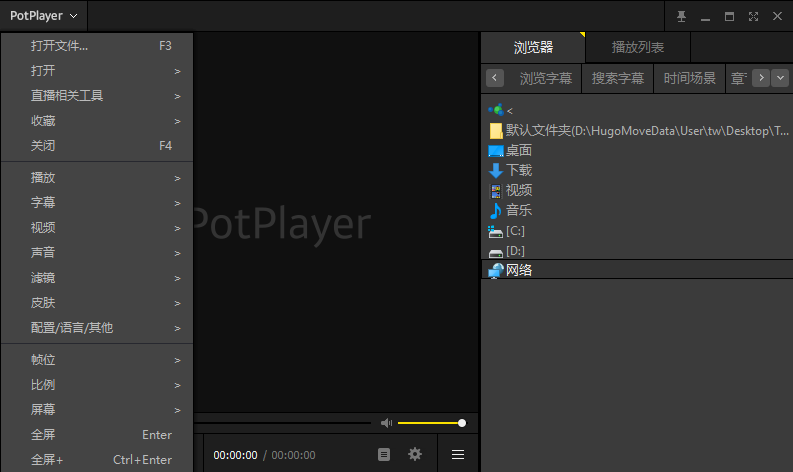Image resolution: width=793 pixels, height=472 pixels.
Task: Adjust the yellow volume slider
Action: pyautogui.click(x=431, y=423)
